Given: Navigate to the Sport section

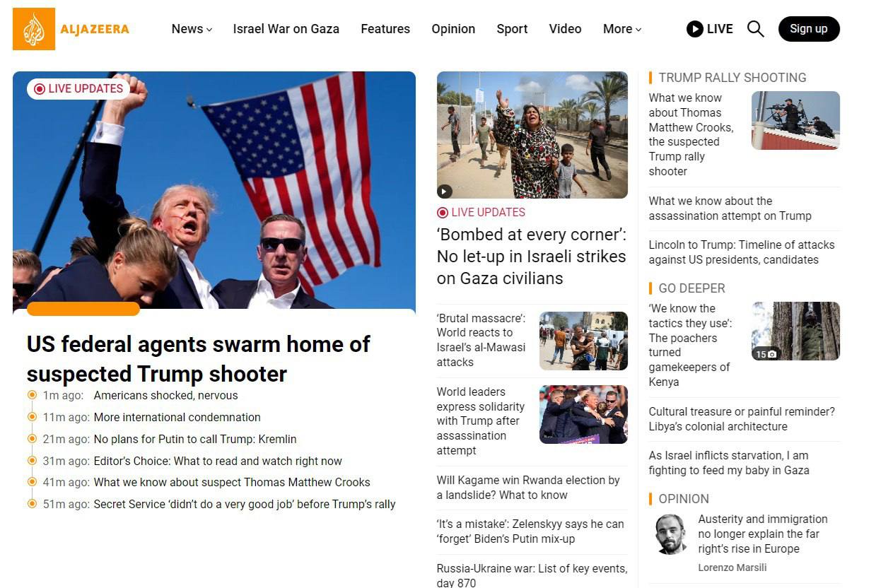Looking at the screenshot, I should point(512,29).
